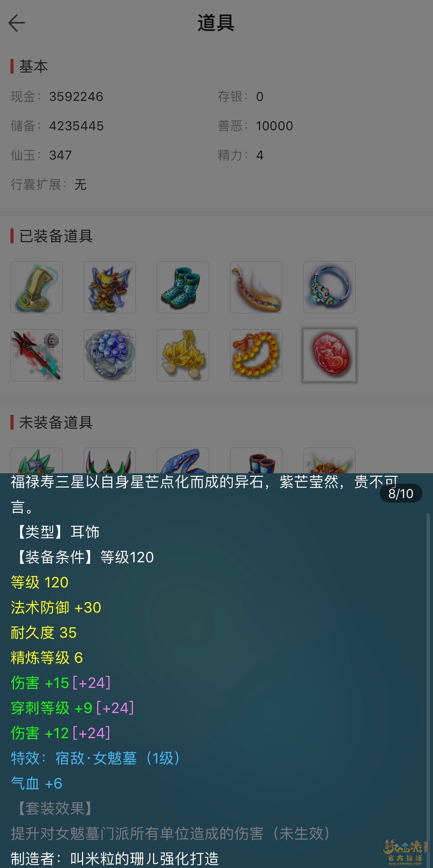Select the blue gemstone ring item
This screenshot has height=868, width=433.
point(110,355)
